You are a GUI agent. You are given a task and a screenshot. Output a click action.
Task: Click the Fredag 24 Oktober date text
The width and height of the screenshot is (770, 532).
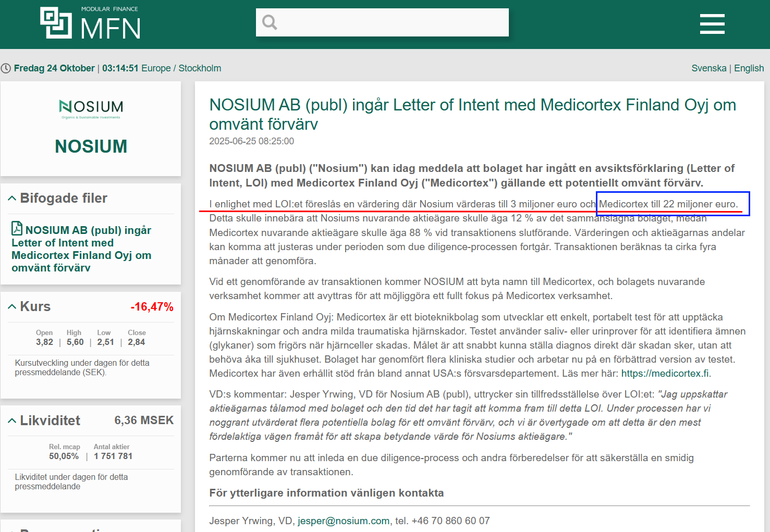click(54, 68)
